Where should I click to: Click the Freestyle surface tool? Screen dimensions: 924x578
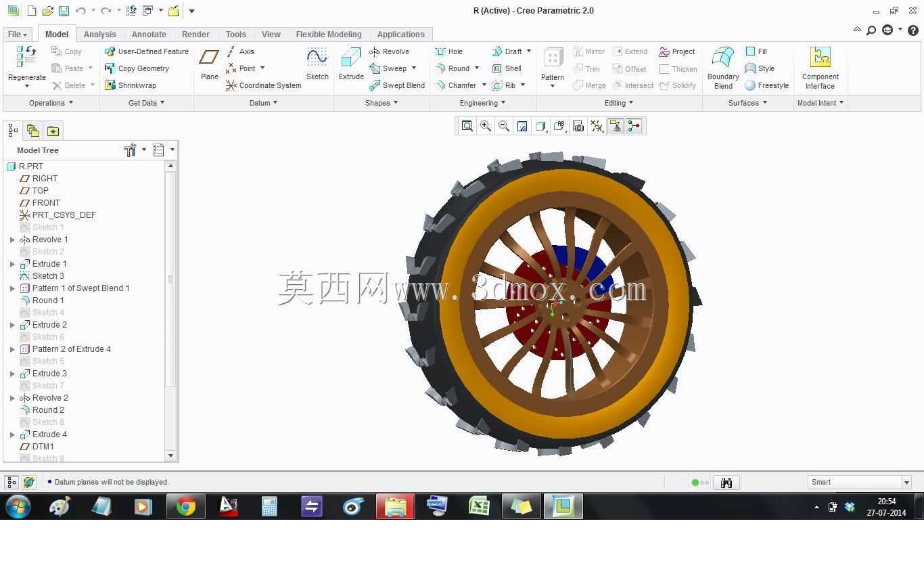point(766,85)
